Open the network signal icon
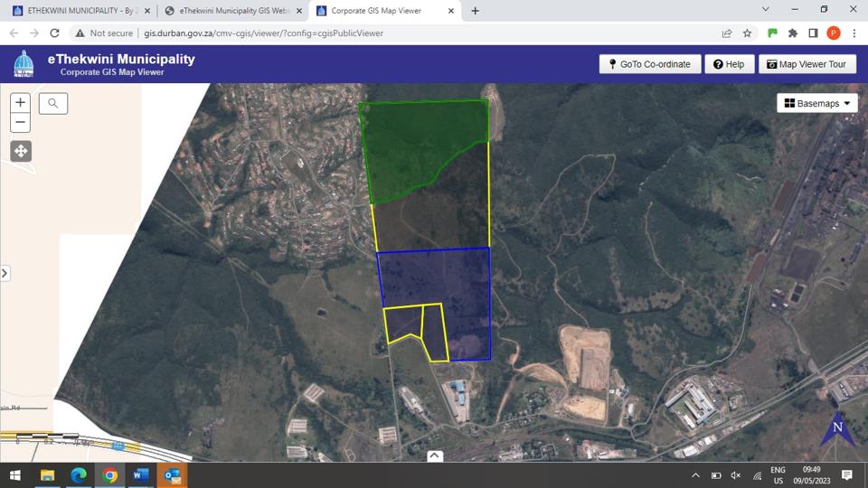This screenshot has width=868, height=488. coord(757,475)
